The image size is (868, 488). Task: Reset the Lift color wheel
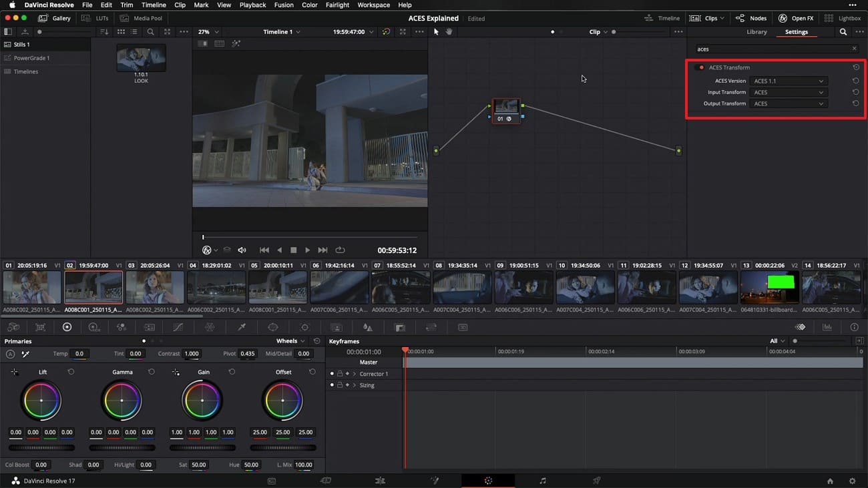pyautogui.click(x=71, y=372)
